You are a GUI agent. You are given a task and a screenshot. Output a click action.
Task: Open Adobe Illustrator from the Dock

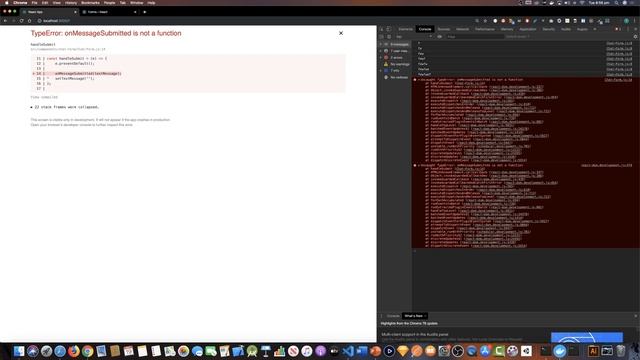point(593,351)
